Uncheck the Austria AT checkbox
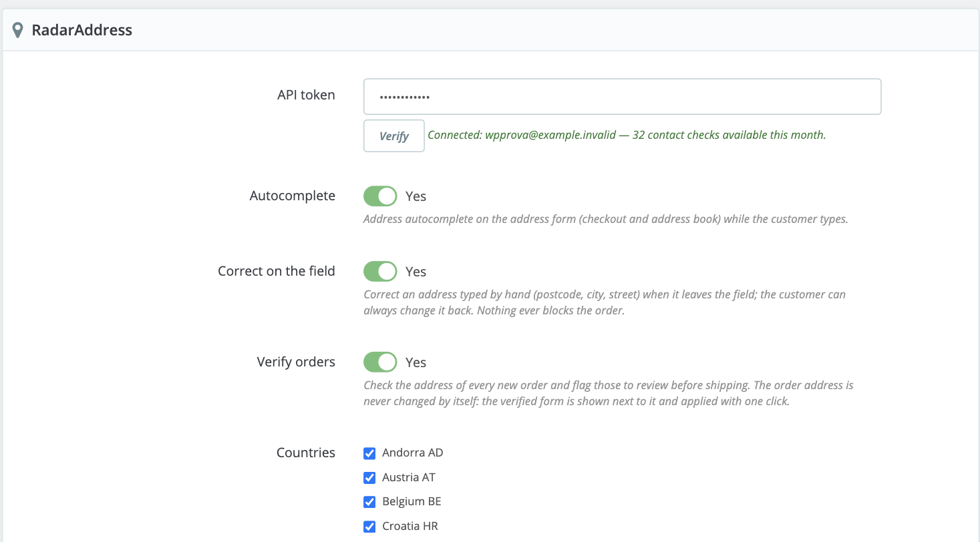This screenshot has height=542, width=980. pyautogui.click(x=369, y=478)
